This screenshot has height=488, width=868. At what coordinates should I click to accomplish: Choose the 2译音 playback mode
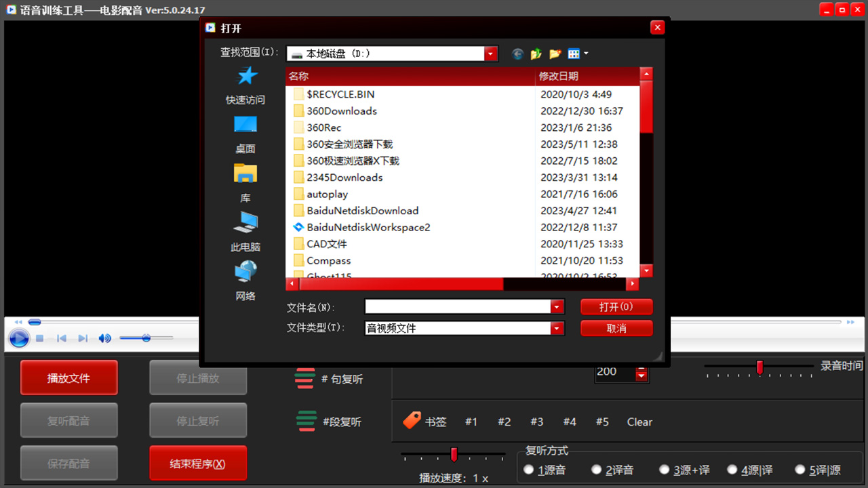click(x=597, y=469)
